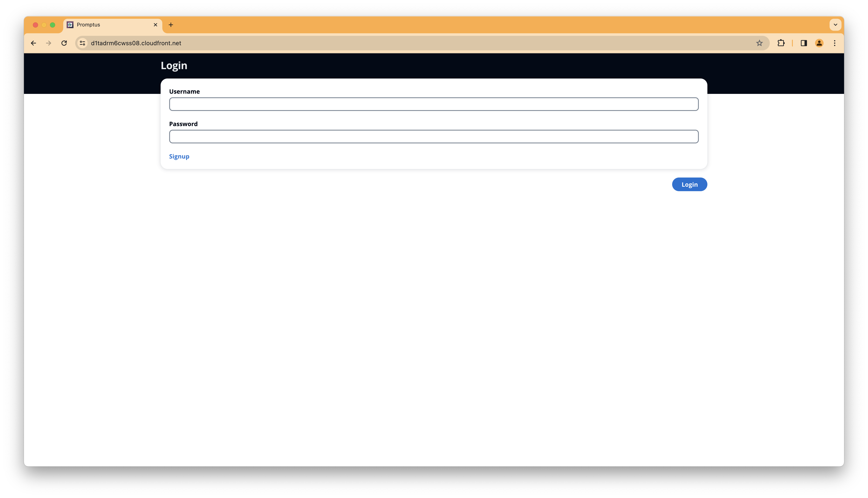Click the Password input field
Image resolution: width=868 pixels, height=498 pixels.
(x=433, y=136)
